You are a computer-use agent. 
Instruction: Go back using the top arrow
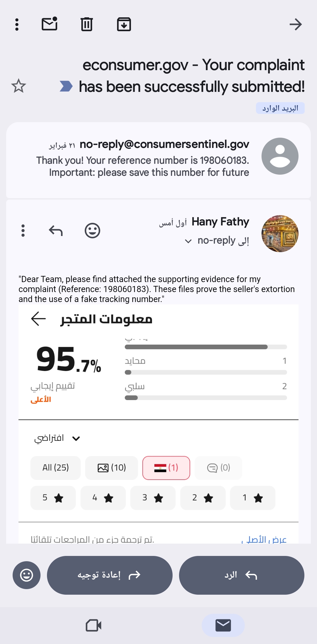(x=295, y=24)
